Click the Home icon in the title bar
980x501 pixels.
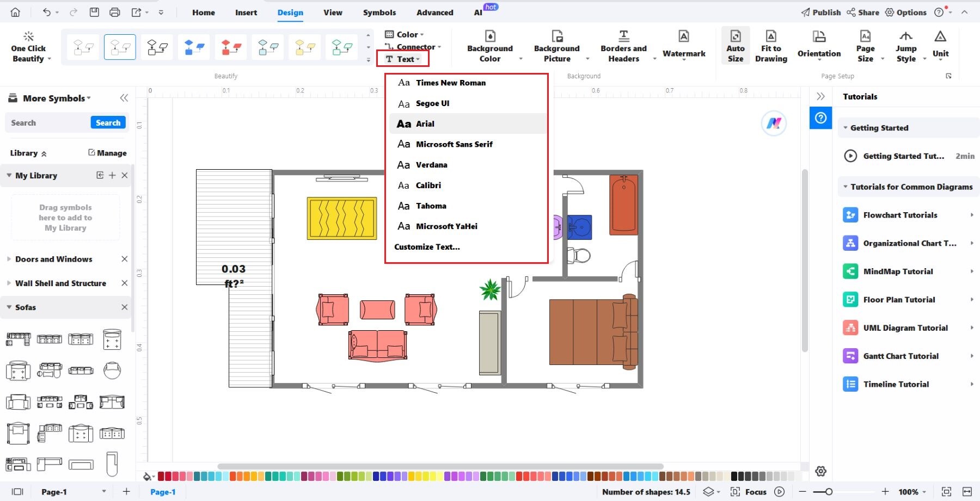[x=15, y=12]
